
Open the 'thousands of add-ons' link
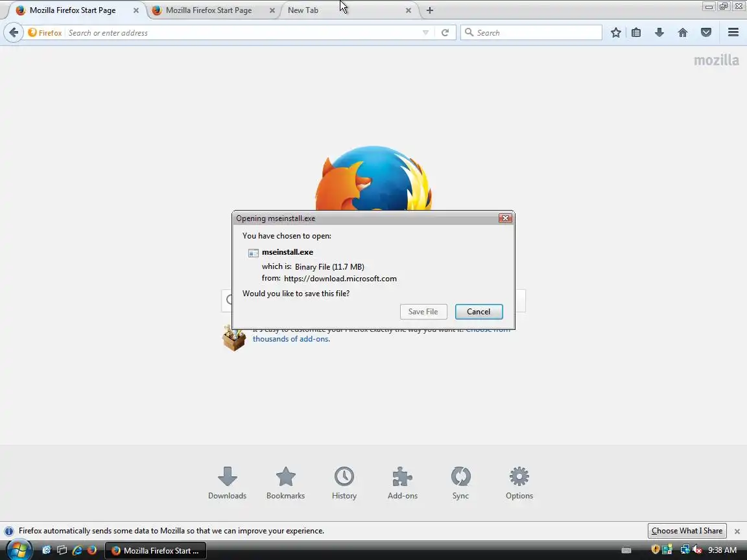point(291,339)
